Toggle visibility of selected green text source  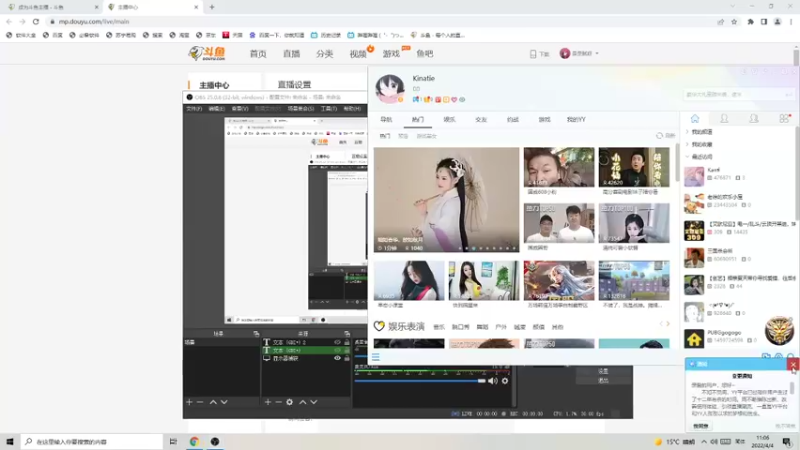tap(337, 351)
